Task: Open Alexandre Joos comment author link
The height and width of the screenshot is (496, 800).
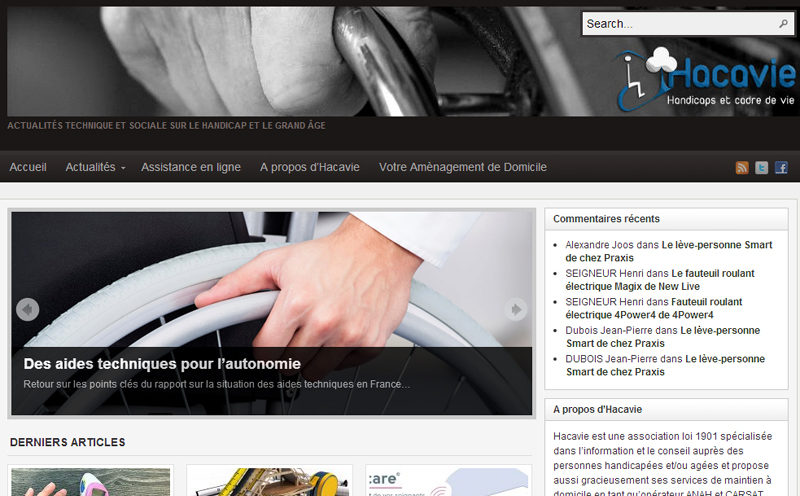Action: click(x=599, y=245)
